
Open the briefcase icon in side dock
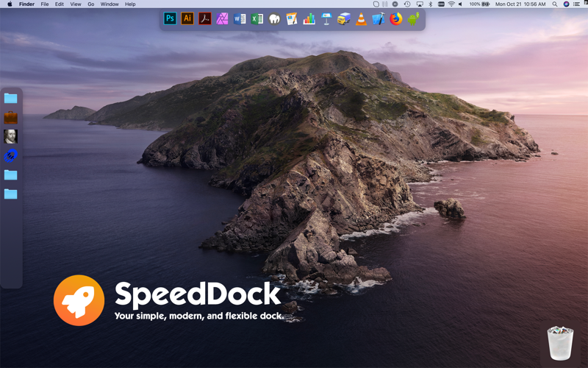point(10,117)
